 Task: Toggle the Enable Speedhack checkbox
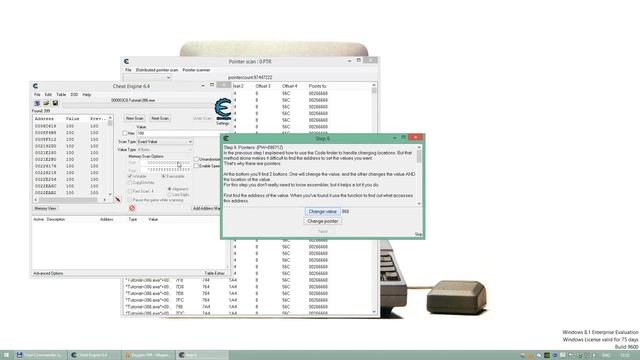tap(196, 166)
